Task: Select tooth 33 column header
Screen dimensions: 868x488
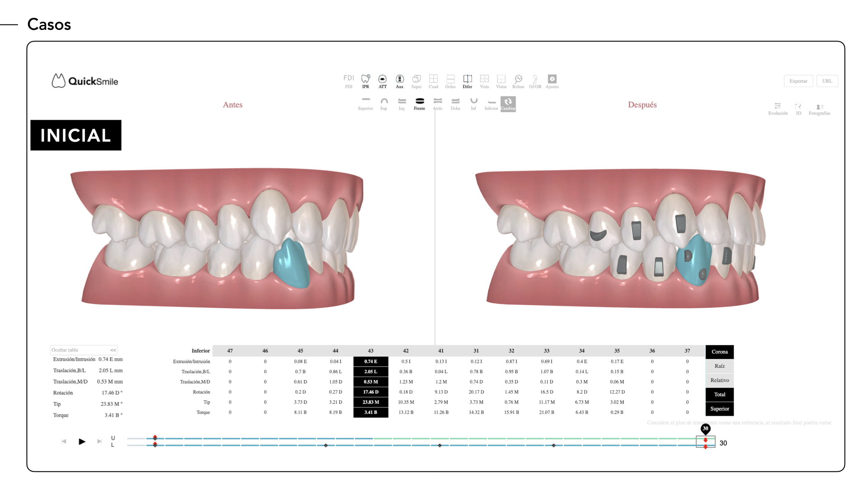Action: pos(547,351)
